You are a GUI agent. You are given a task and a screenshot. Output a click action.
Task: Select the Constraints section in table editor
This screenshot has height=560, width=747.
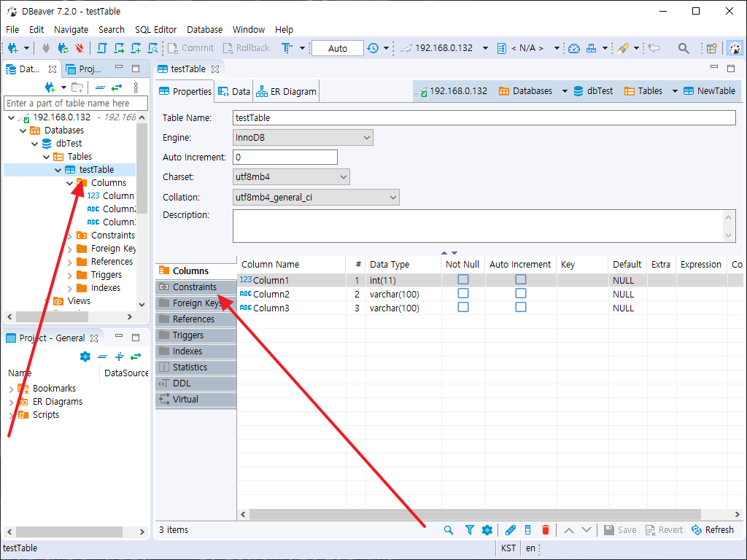point(196,287)
